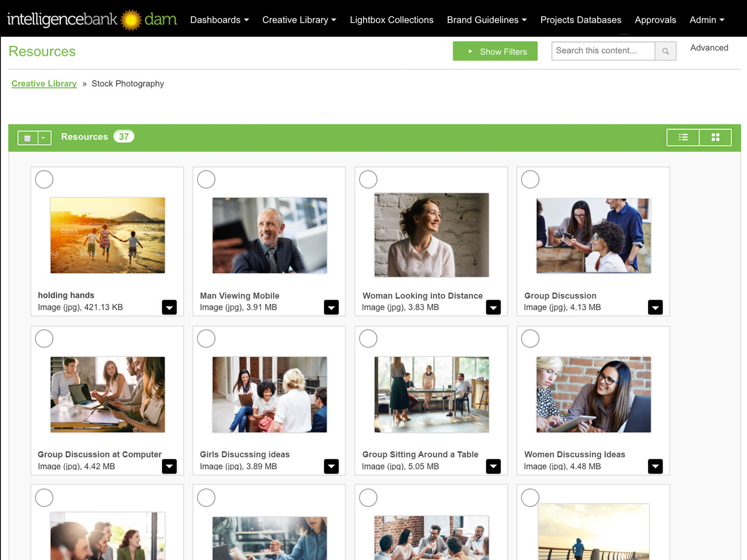
Task: Click the search magnifier icon
Action: [x=665, y=51]
